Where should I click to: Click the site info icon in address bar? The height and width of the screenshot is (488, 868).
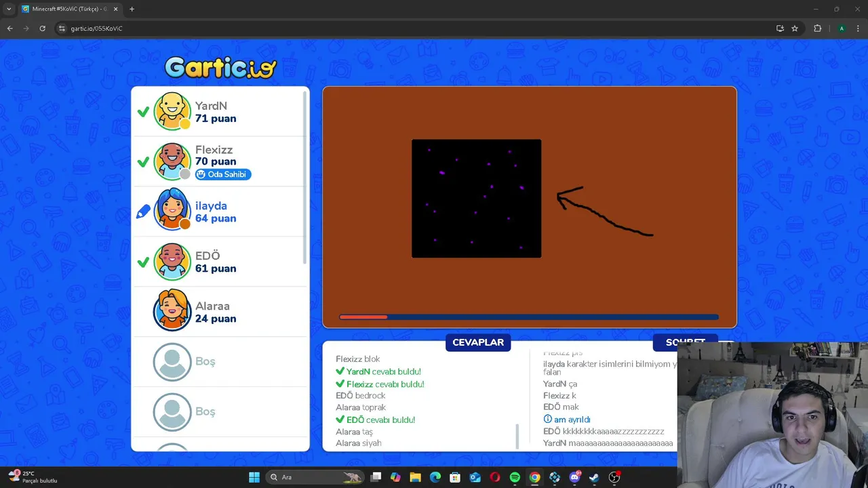pyautogui.click(x=62, y=28)
